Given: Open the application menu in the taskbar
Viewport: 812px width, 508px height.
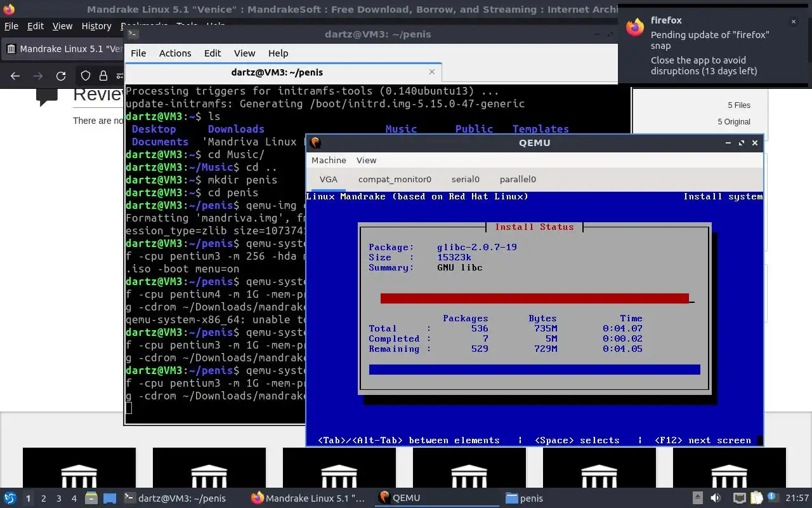Looking at the screenshot, I should pos(10,498).
